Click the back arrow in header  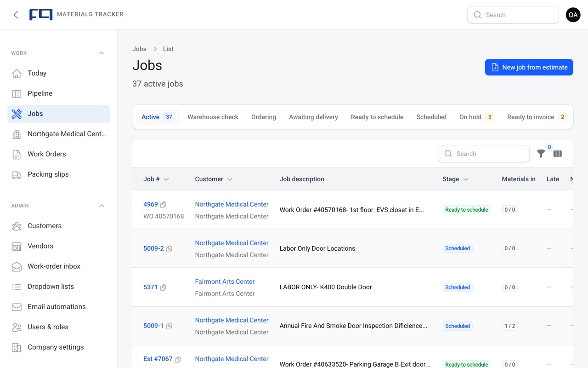point(16,15)
